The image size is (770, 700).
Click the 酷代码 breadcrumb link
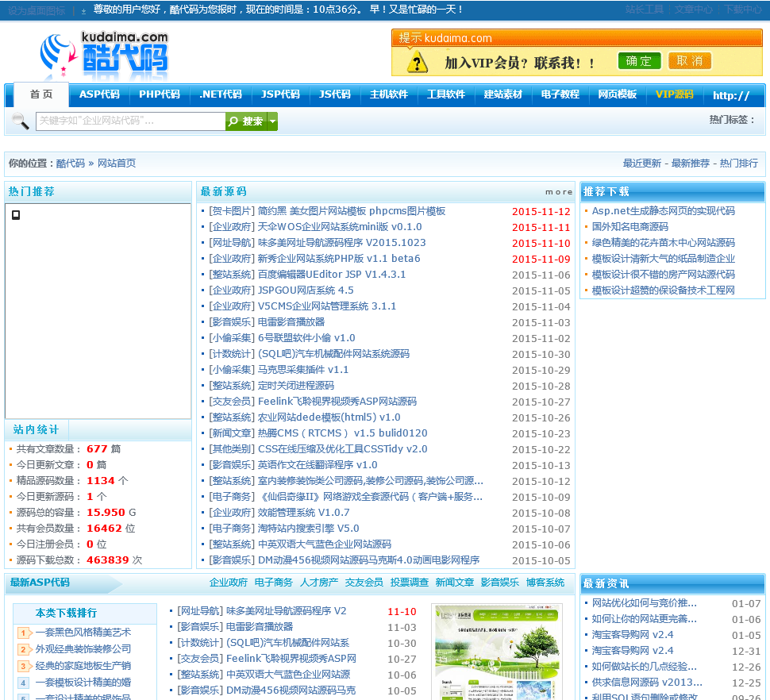click(x=70, y=163)
